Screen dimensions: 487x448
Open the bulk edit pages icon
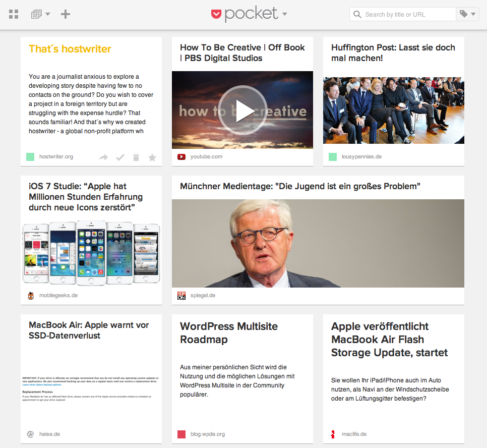point(36,14)
